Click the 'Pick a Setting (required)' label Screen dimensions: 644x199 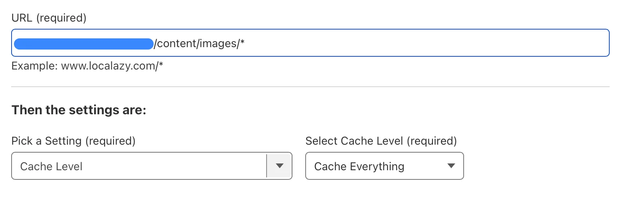[x=73, y=141]
